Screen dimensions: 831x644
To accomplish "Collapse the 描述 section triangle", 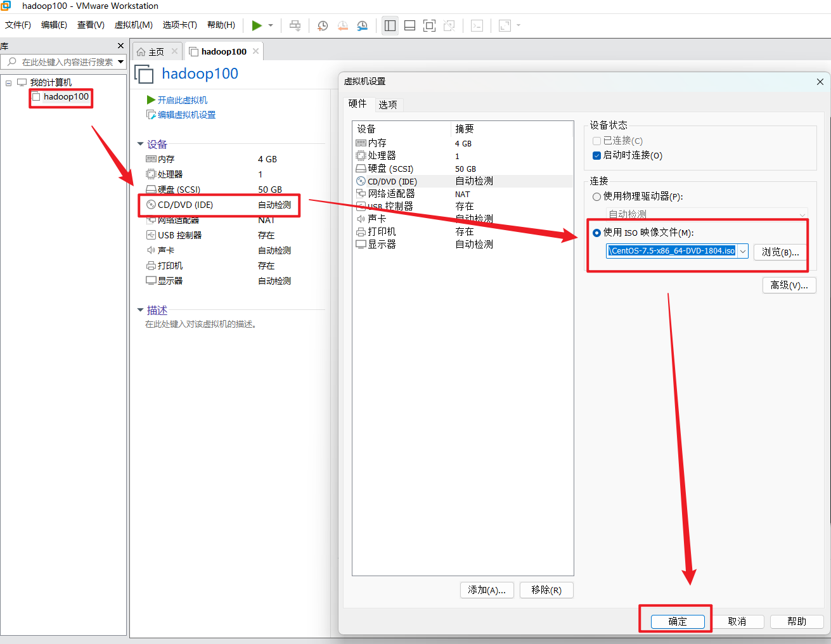I will coord(140,310).
